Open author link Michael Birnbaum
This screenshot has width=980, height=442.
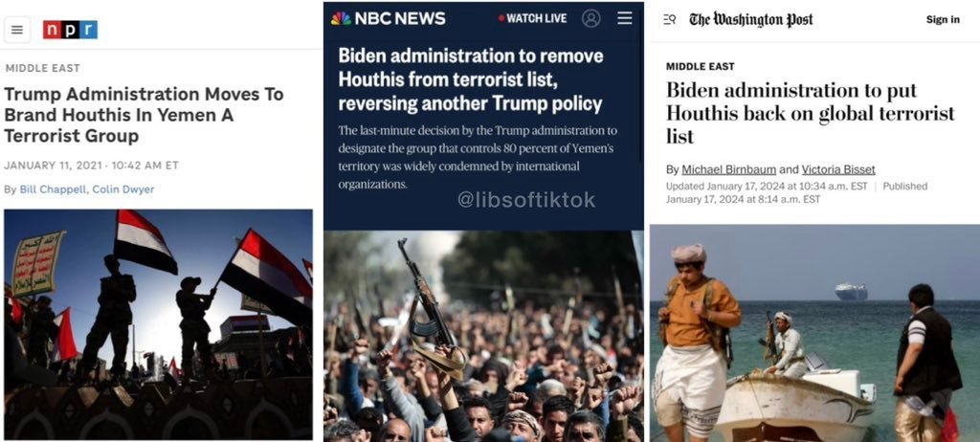[728, 169]
